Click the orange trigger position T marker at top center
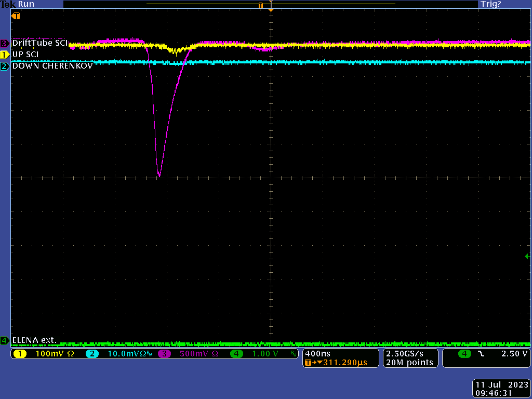 261,5
